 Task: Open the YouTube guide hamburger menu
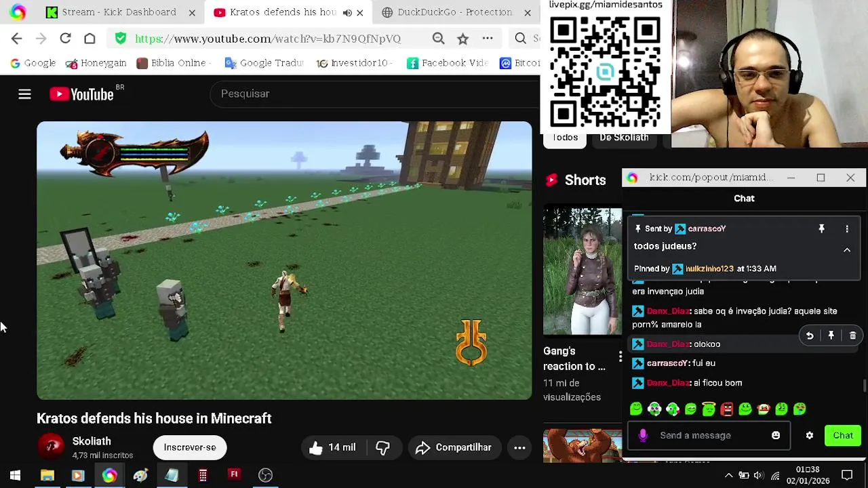pos(24,94)
